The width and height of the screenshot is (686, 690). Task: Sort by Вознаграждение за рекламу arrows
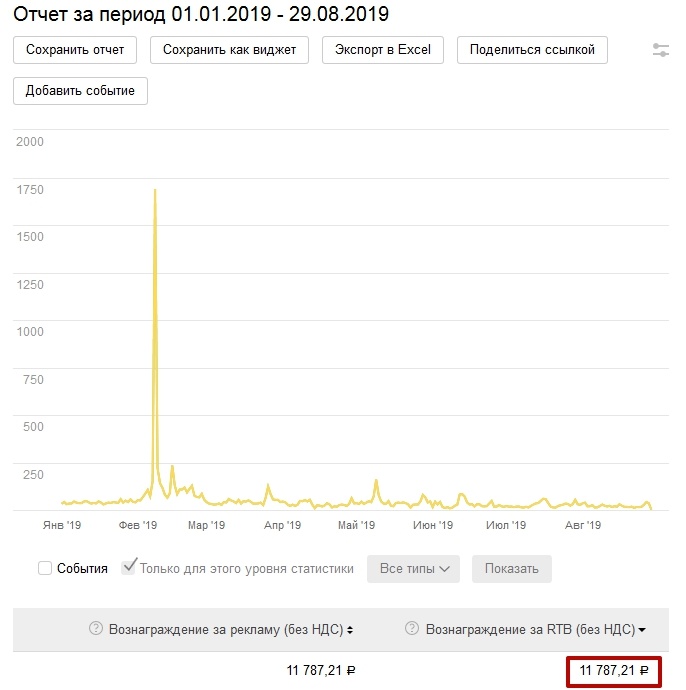350,630
